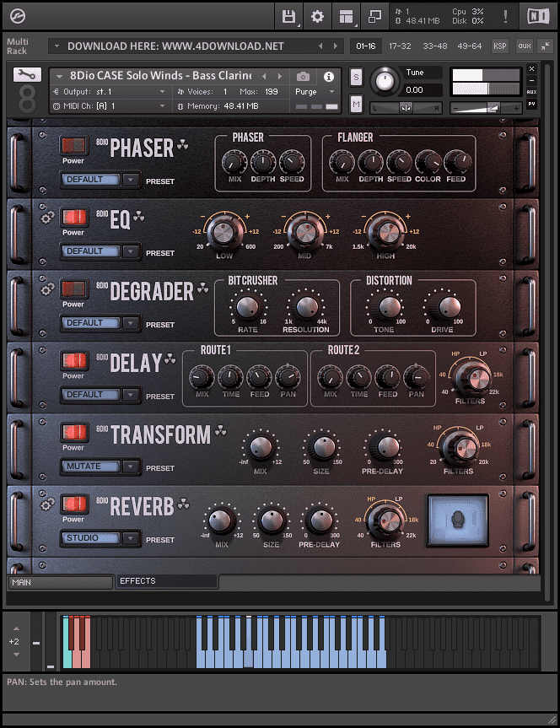The height and width of the screenshot is (728, 560).
Task: Click the exclamation panic button
Action: [505, 17]
